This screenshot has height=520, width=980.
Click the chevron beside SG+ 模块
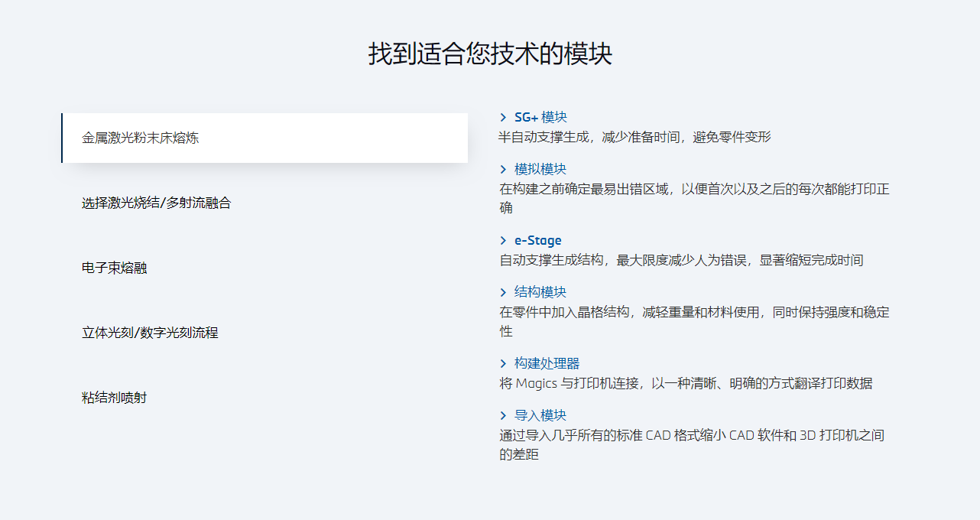(503, 117)
